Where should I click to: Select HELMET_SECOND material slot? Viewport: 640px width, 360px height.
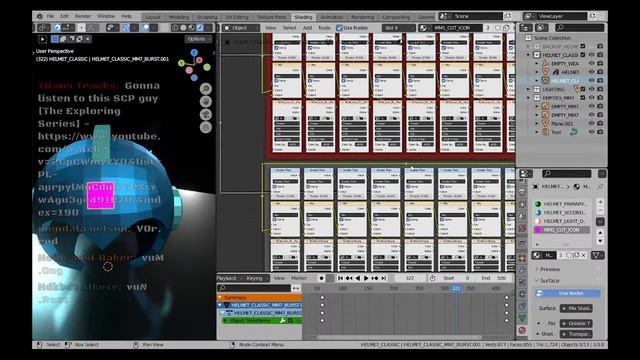click(562, 212)
